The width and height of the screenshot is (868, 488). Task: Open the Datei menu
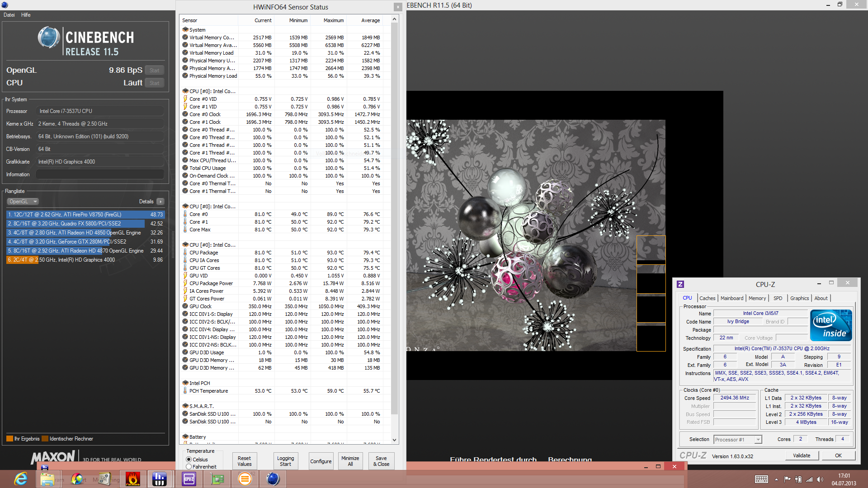[x=9, y=15]
